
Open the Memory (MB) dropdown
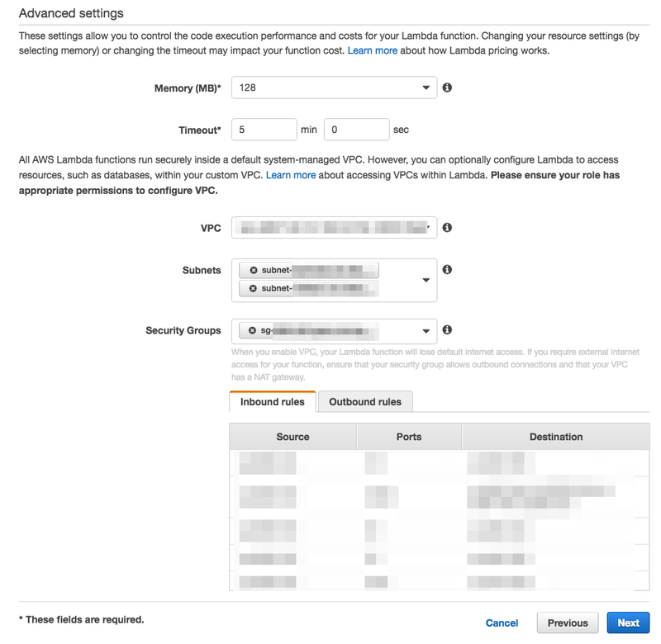426,87
